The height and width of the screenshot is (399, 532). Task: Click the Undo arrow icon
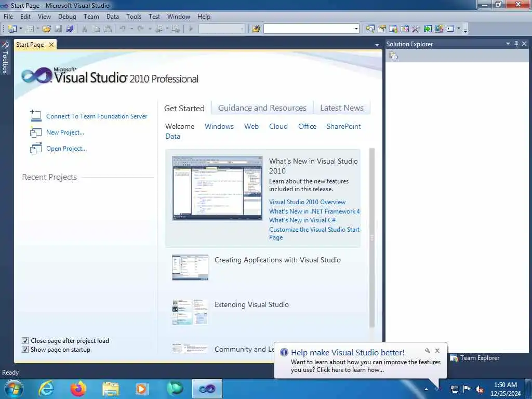click(x=123, y=29)
